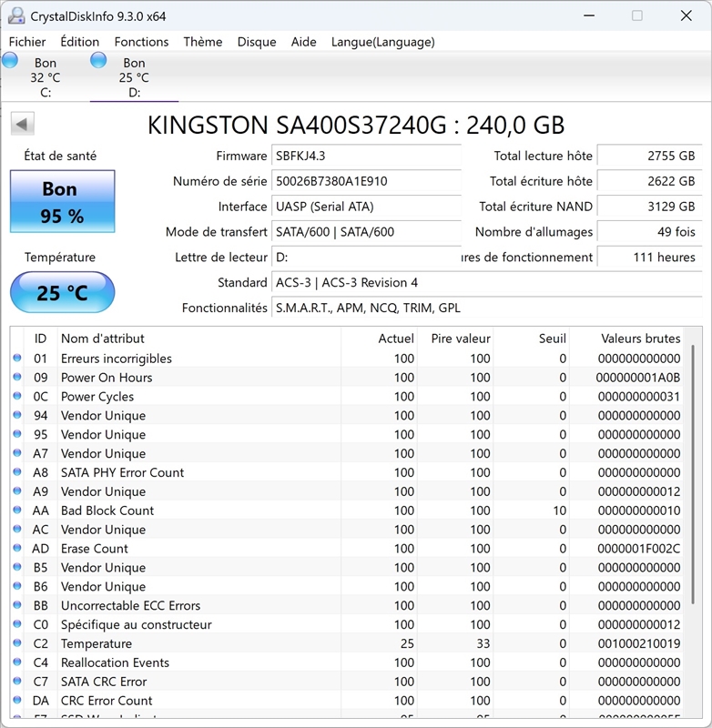Viewport: 712px width, 728px height.
Task: Click the Interface field UASP (Serial ATA)
Action: pos(366,207)
